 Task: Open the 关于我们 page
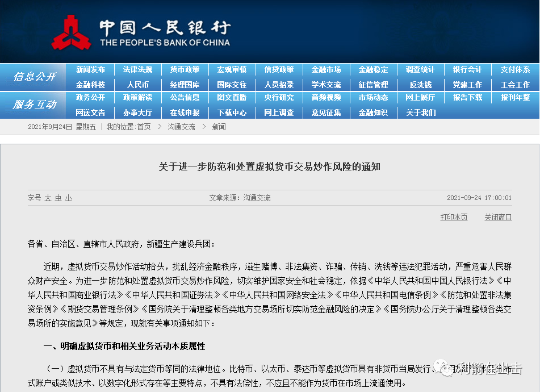tap(420, 112)
